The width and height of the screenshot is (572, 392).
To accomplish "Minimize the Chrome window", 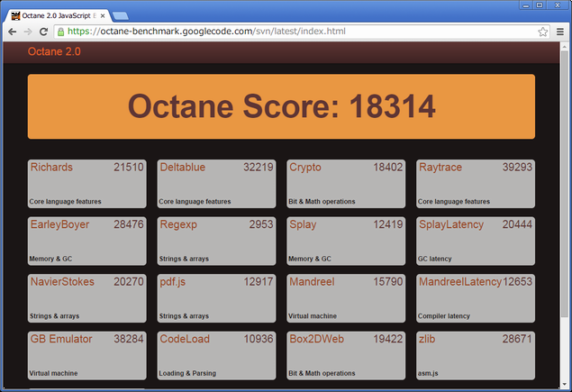I will click(x=526, y=5).
